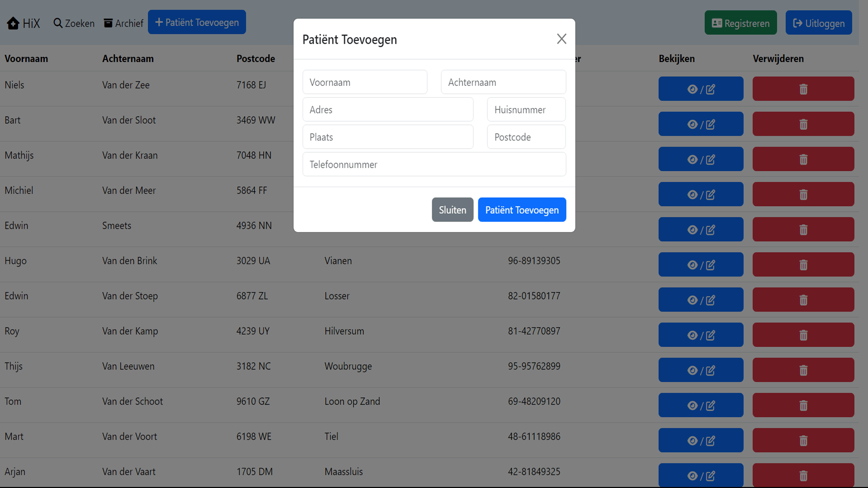Click last name cell Van Leeuwen

point(128,366)
